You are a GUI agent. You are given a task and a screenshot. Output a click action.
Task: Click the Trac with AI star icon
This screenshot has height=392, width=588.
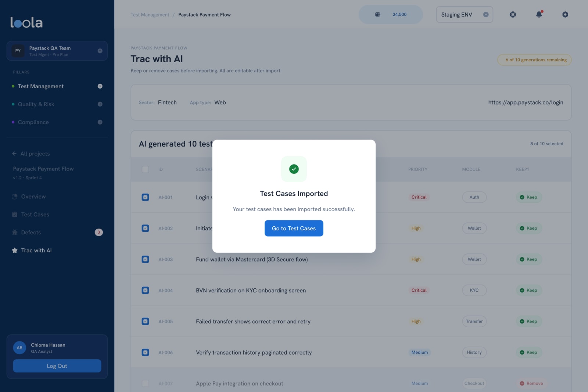click(15, 251)
